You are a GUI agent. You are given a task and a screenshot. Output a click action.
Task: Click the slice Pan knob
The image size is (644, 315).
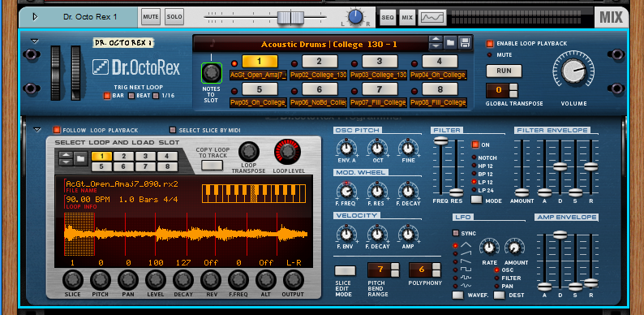pos(128,280)
